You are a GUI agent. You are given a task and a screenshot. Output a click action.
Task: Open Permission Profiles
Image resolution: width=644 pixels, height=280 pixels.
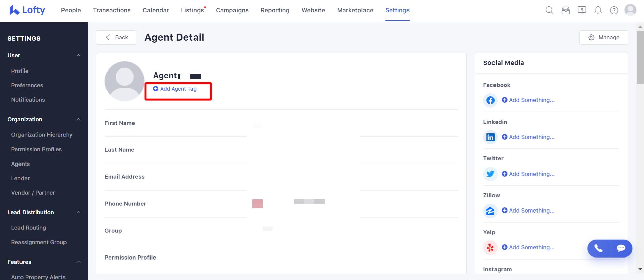[x=37, y=149]
